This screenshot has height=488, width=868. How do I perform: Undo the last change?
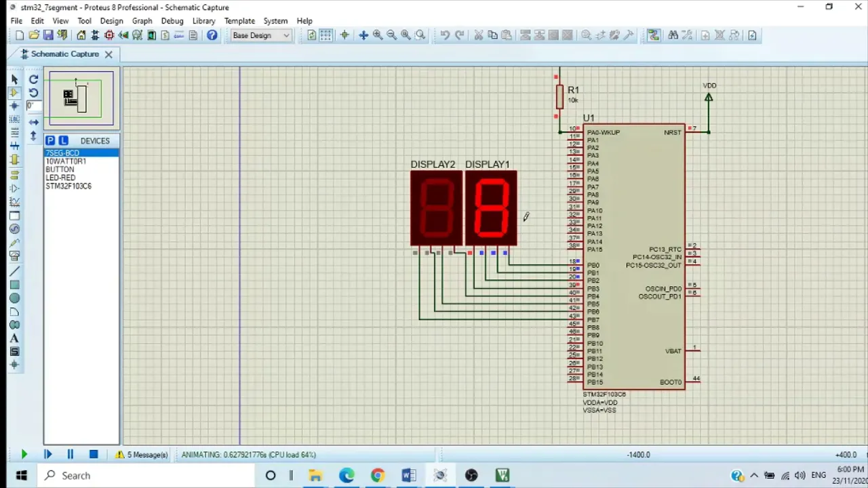445,35
